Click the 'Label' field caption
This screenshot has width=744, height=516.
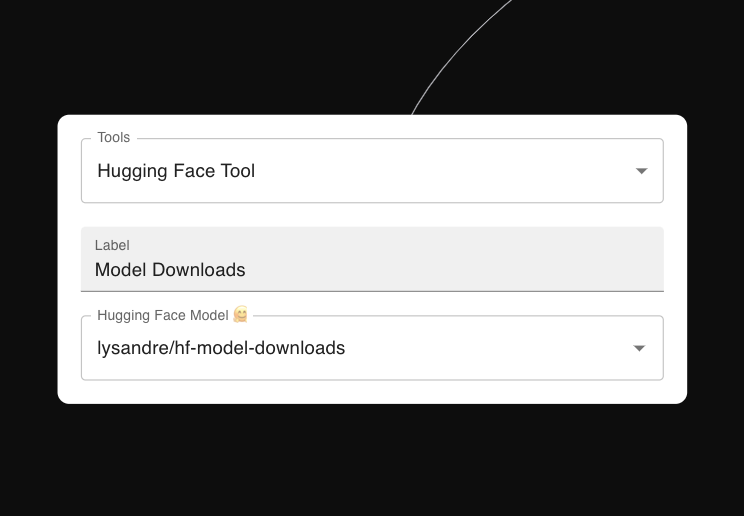112,245
